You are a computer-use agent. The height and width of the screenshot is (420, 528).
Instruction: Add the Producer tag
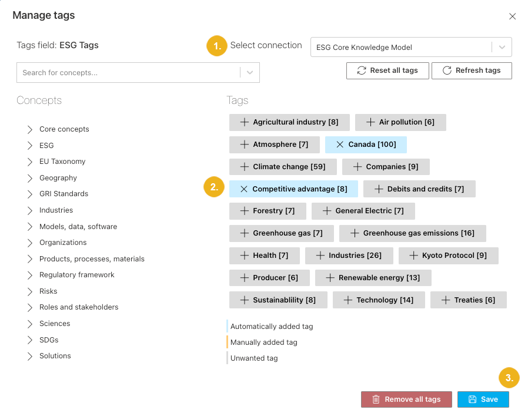click(245, 278)
